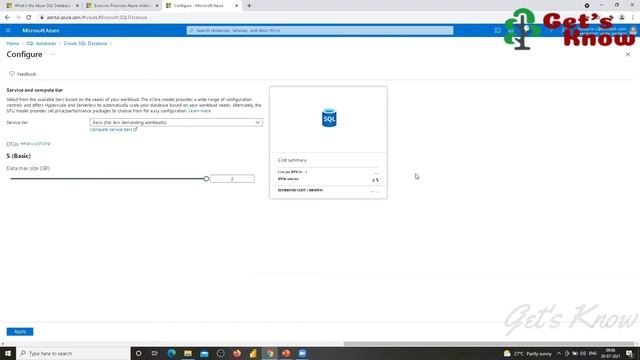Click the horizontal scrollbar at page bottom
640x360 pixels.
489,344
